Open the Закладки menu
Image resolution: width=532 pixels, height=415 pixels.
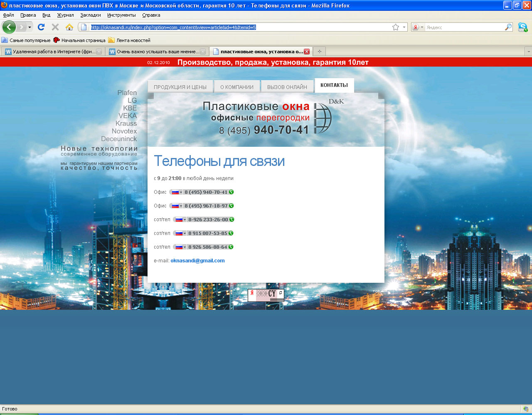tap(91, 15)
